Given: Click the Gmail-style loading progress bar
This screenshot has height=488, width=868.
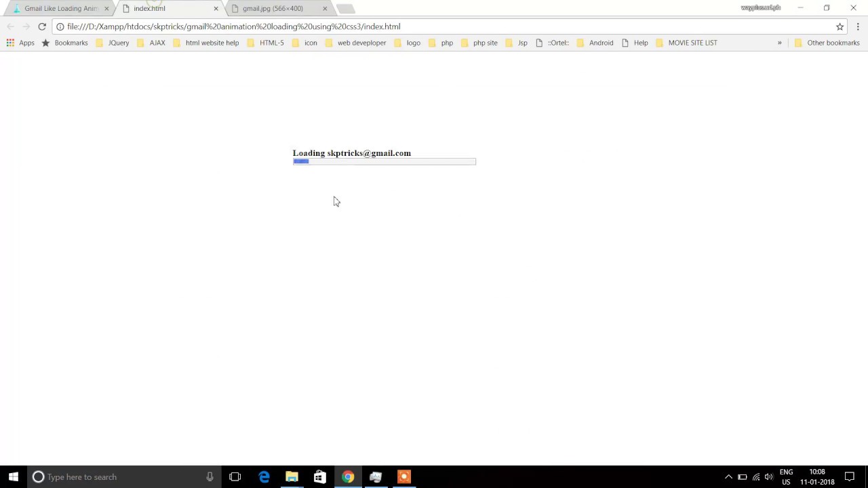Looking at the screenshot, I should (384, 161).
